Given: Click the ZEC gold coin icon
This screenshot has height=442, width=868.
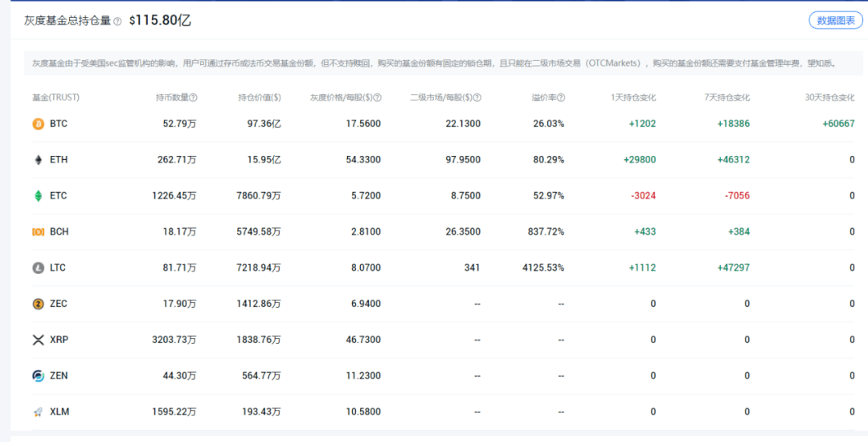Looking at the screenshot, I should 39,304.
